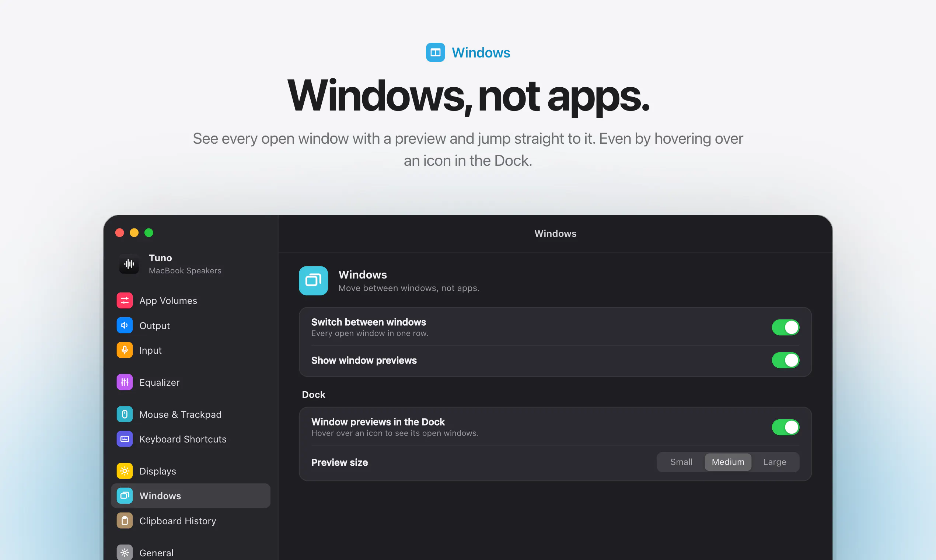Open App Volumes in sidebar
The width and height of the screenshot is (936, 560).
[191, 300]
